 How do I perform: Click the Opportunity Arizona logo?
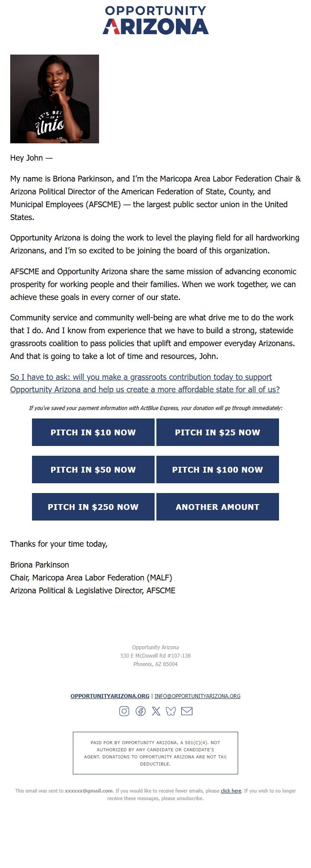point(155,20)
